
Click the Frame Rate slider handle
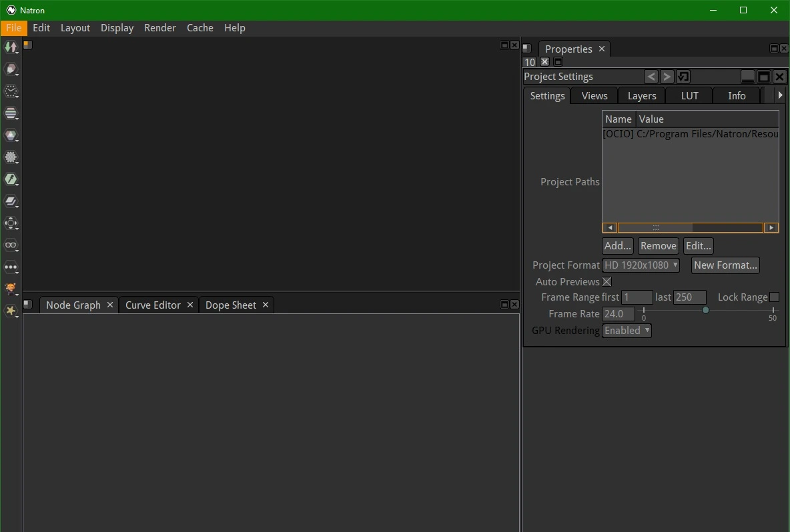(x=705, y=310)
